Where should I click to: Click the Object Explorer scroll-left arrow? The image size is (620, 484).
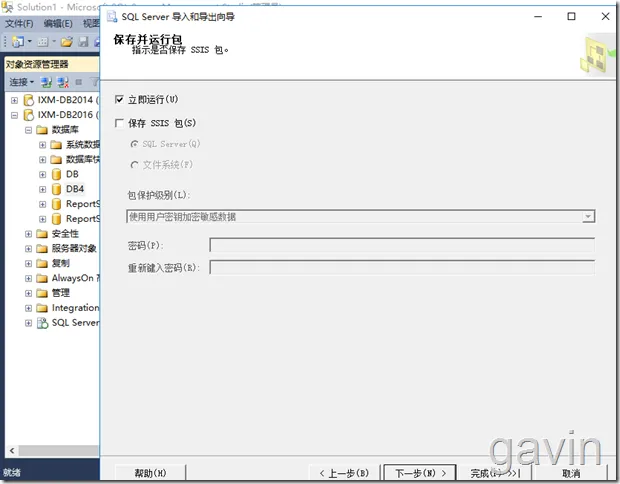pos(12,451)
